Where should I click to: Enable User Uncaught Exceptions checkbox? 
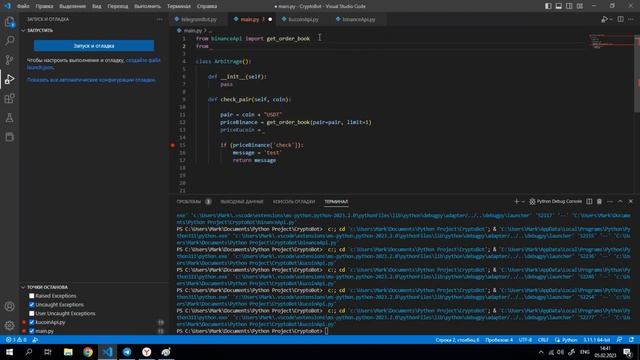32,313
